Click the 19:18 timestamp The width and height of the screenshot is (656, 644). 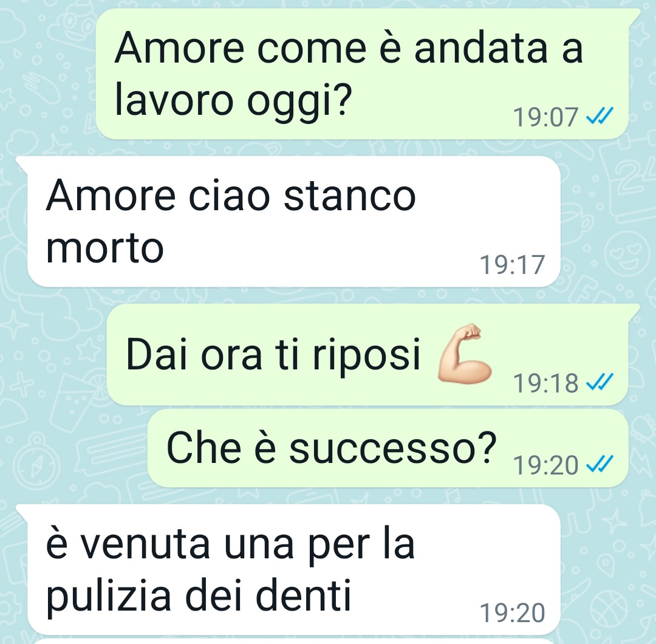pyautogui.click(x=545, y=383)
